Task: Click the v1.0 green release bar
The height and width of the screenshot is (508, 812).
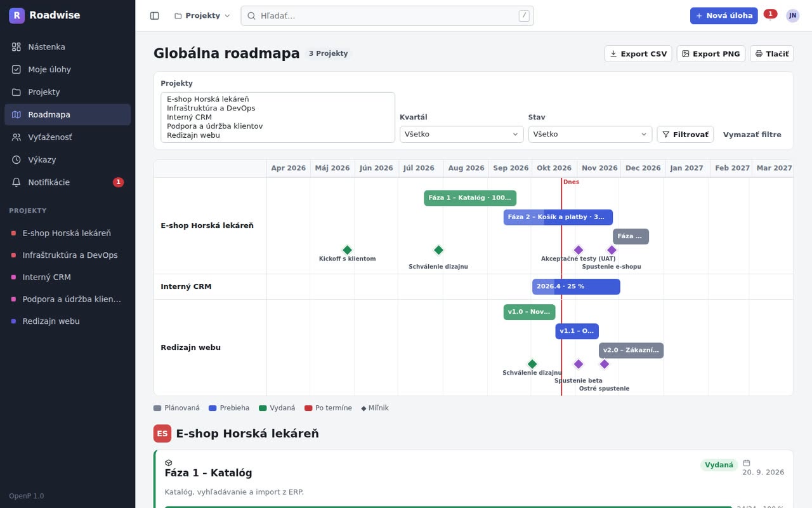Action: [529, 312]
